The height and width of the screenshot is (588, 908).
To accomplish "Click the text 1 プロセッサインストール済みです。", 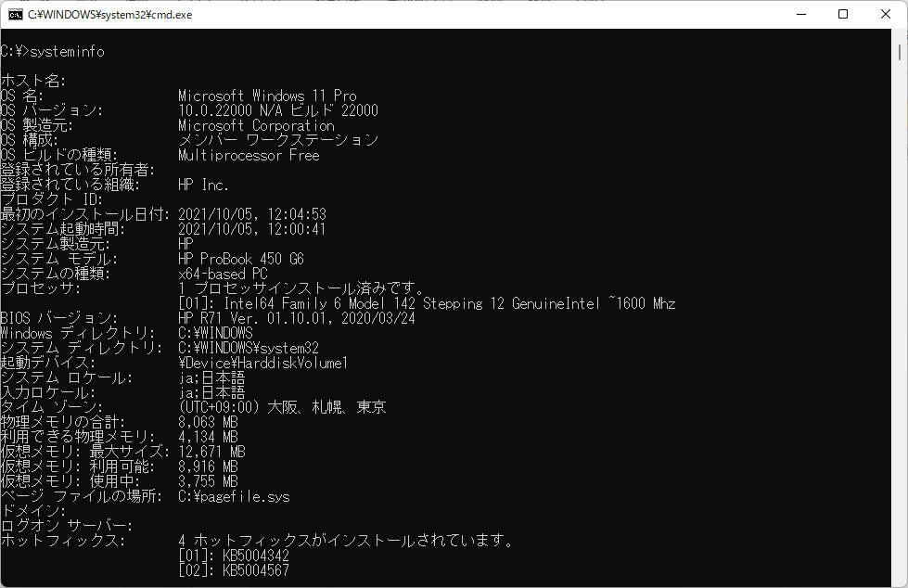I will coord(301,288).
